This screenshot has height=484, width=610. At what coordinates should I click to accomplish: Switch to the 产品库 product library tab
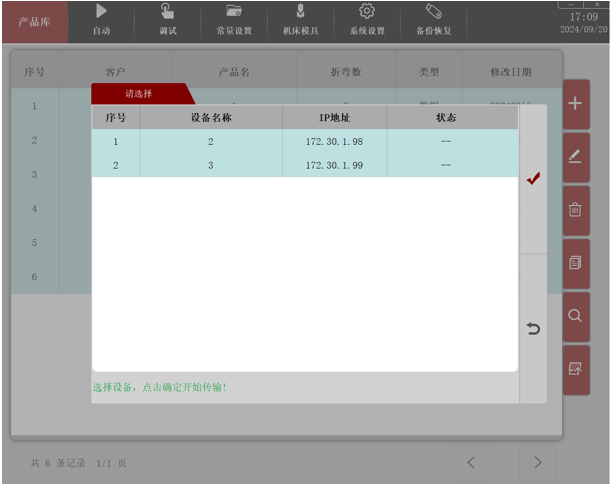(x=35, y=21)
